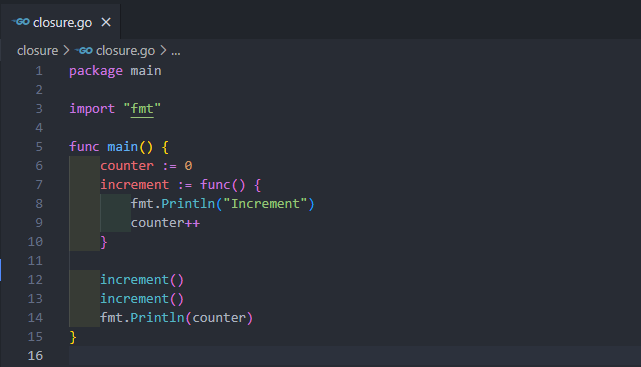Click line number 1 in gutter
This screenshot has height=367, width=641.
pos(39,71)
